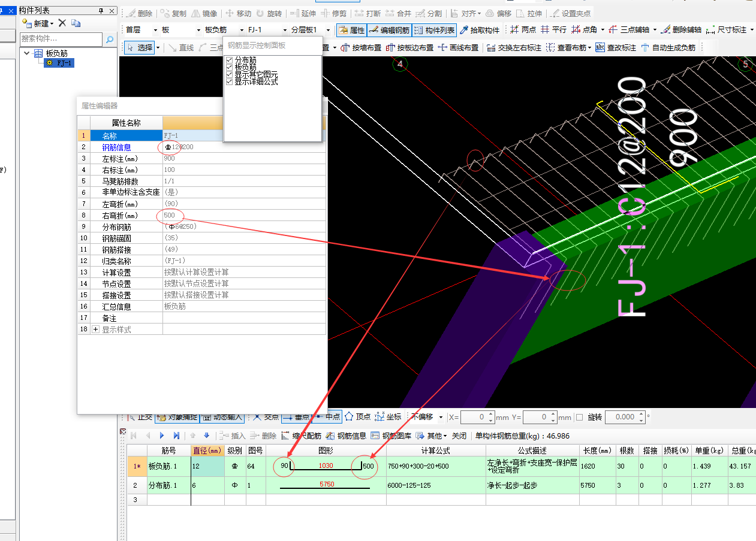
Task: Click the X coordinate input field
Action: tap(478, 417)
